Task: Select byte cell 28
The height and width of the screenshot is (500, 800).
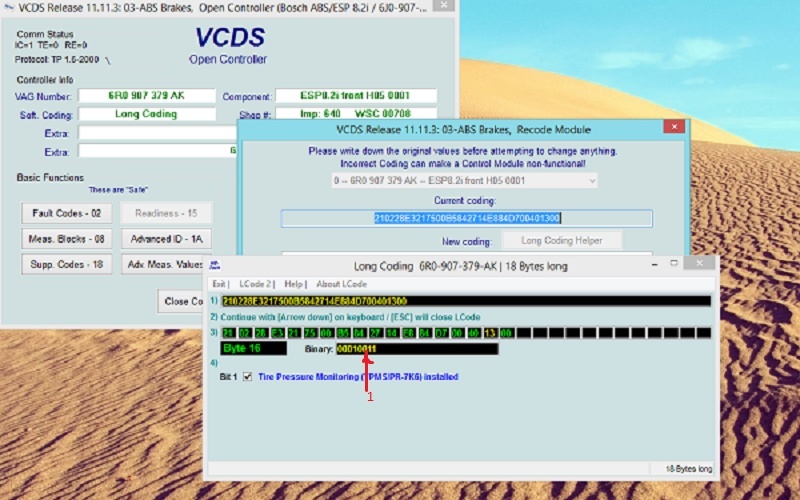Action: pyautogui.click(x=261, y=333)
